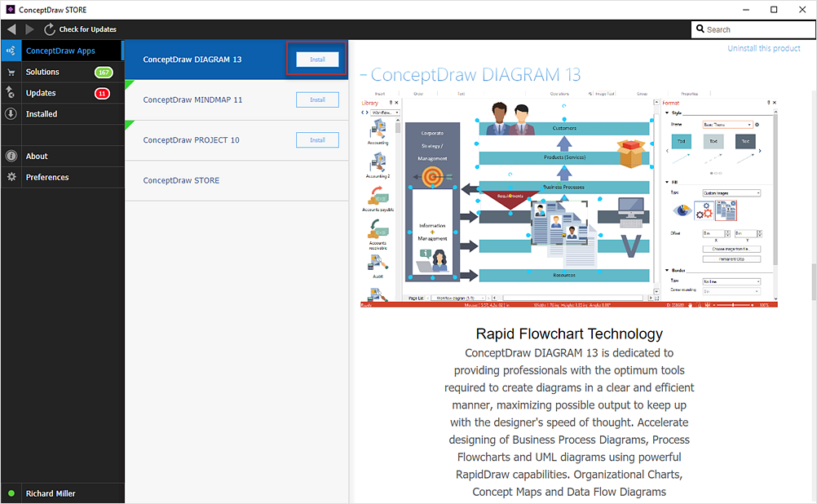Screen dimensions: 817x504
Task: Click the red 11 Updates badge
Action: coord(102,93)
